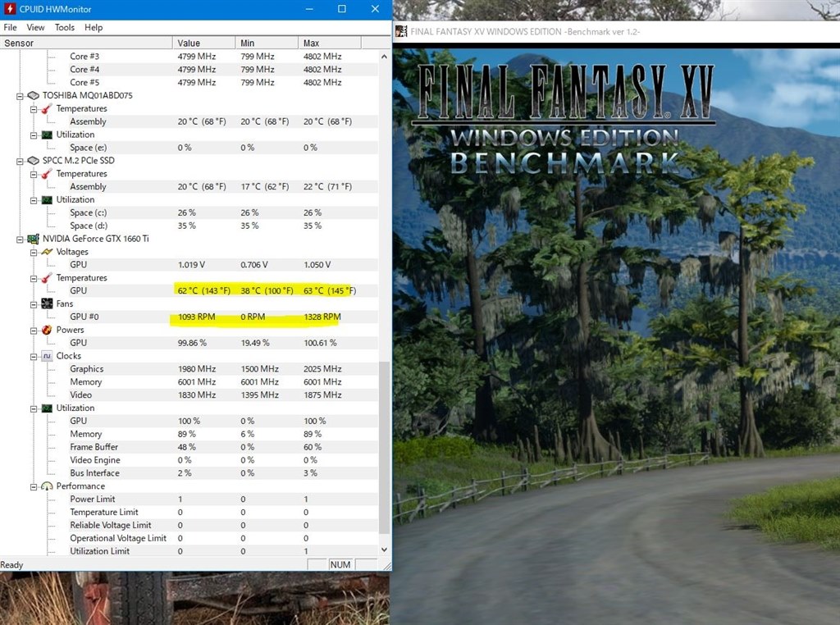Select the Core #3 clock row
The width and height of the screenshot is (840, 625).
coord(189,57)
